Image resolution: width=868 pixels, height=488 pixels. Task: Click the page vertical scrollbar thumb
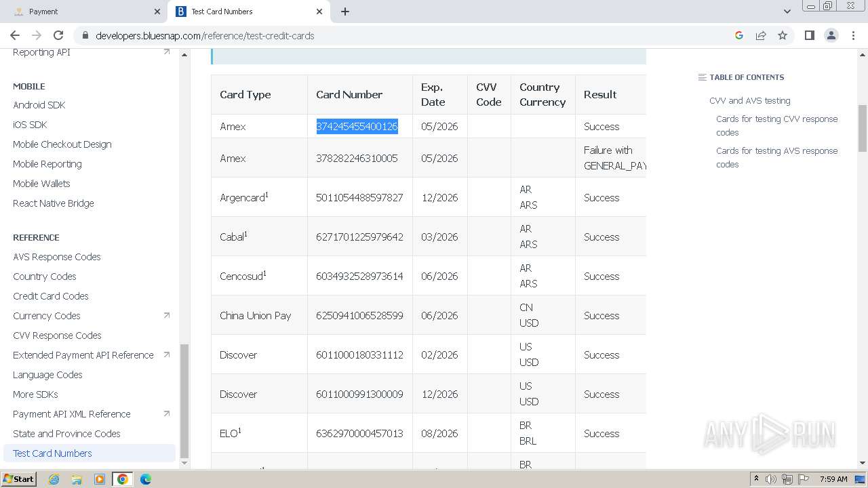coord(863,128)
